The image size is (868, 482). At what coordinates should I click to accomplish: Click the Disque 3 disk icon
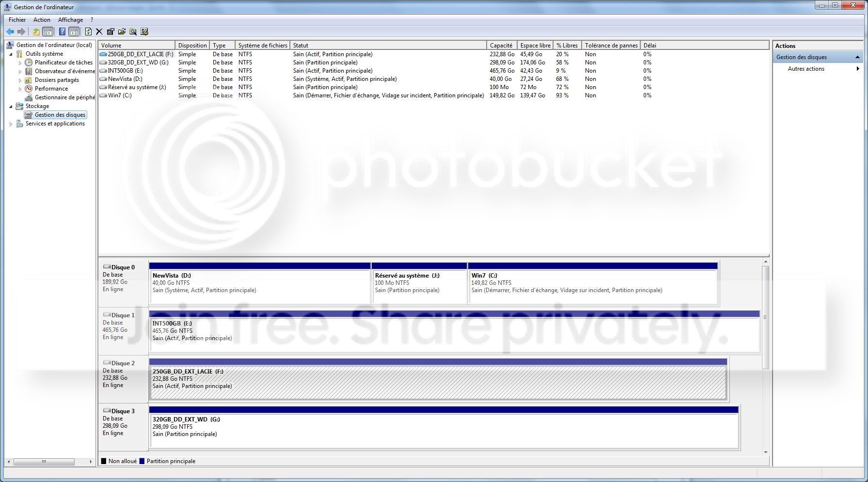(107, 410)
